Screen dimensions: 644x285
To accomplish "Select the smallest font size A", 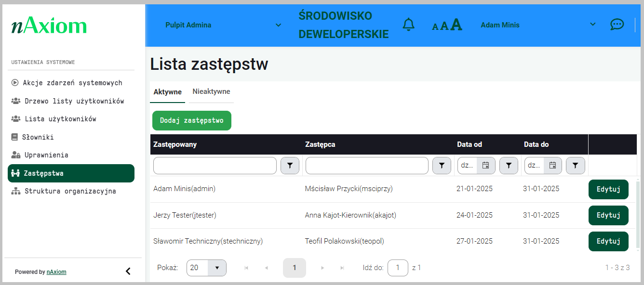I will [435, 27].
